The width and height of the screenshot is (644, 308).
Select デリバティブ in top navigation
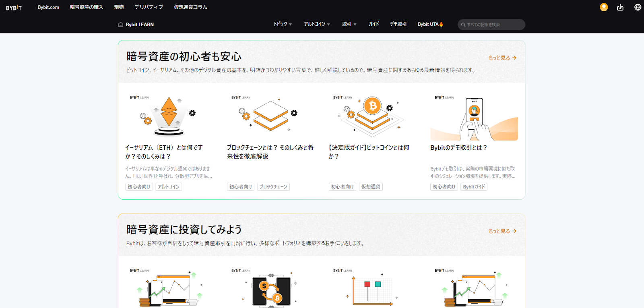pyautogui.click(x=149, y=7)
